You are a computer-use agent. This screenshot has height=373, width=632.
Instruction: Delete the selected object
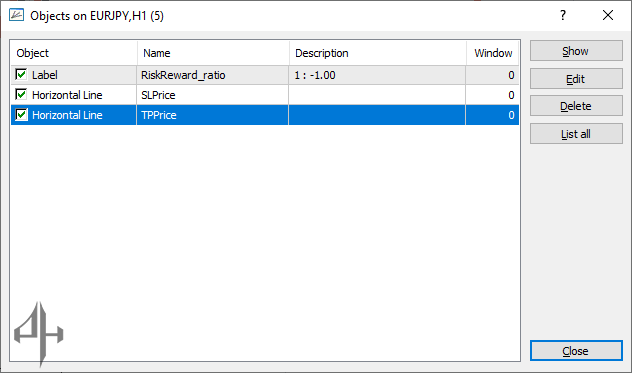pos(576,106)
